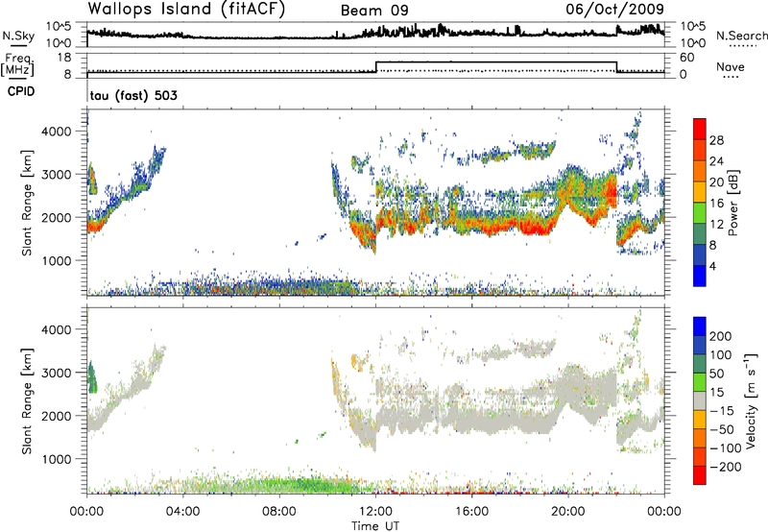Click the '-50' Velocity color bar label

click(x=722, y=429)
